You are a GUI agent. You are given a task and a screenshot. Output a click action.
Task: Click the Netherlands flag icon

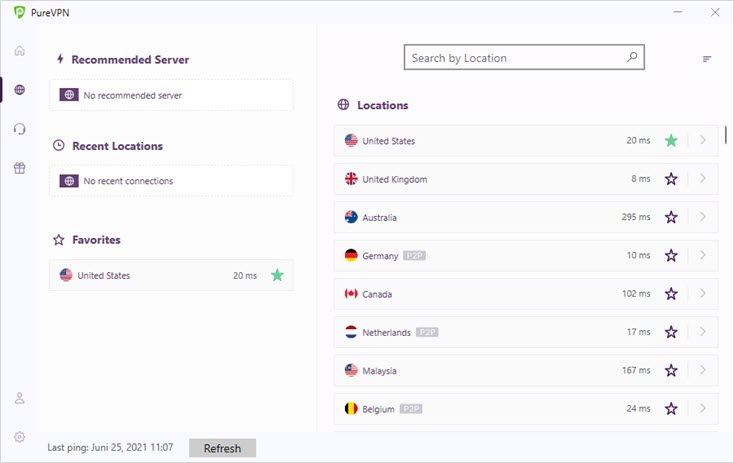coord(351,332)
